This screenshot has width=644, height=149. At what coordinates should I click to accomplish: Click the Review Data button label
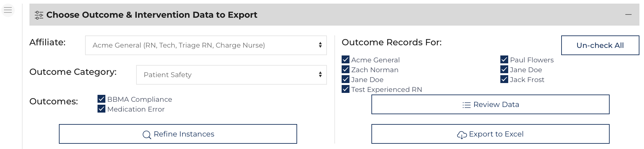tap(496, 104)
